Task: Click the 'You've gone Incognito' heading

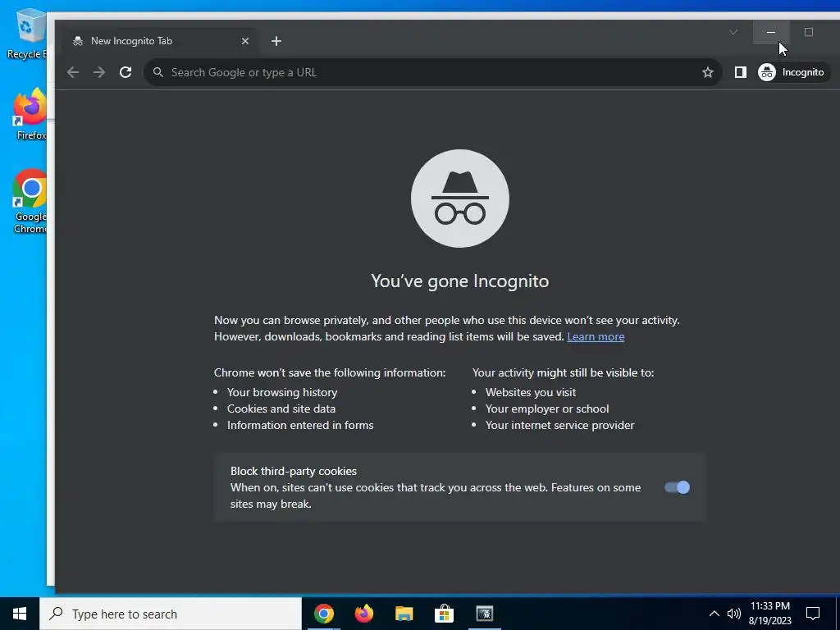Action: (460, 281)
